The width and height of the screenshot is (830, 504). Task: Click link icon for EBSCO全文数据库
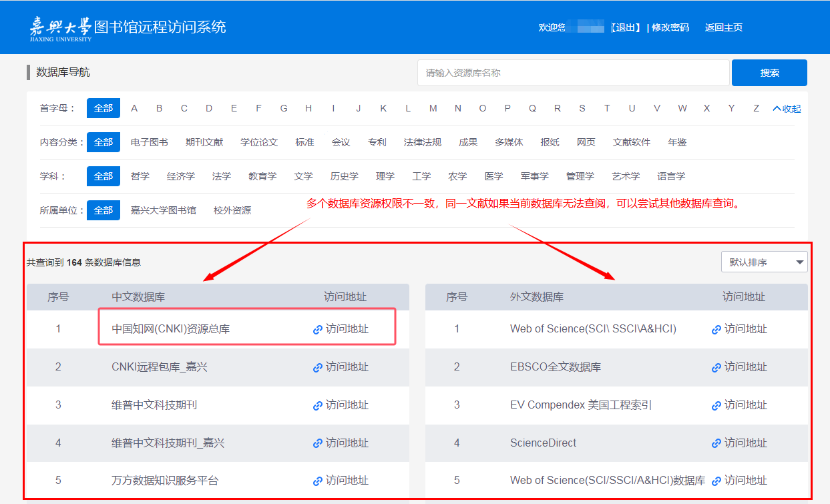716,368
